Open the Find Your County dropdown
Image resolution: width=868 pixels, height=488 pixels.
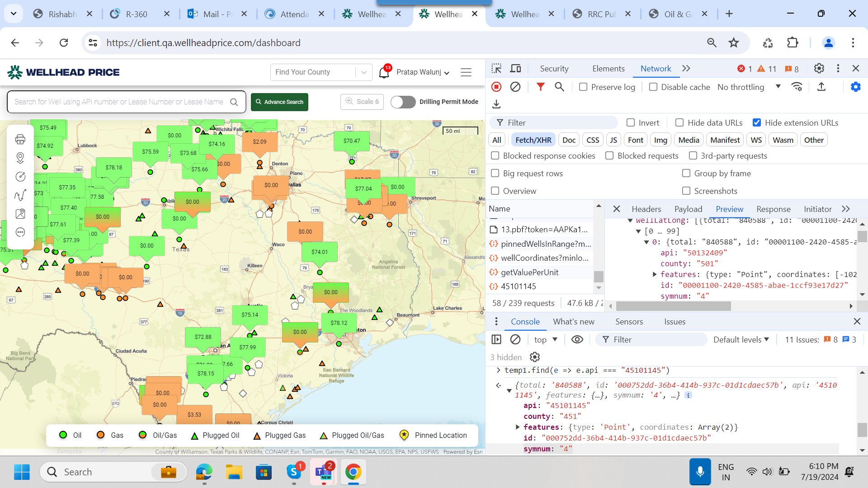(364, 72)
